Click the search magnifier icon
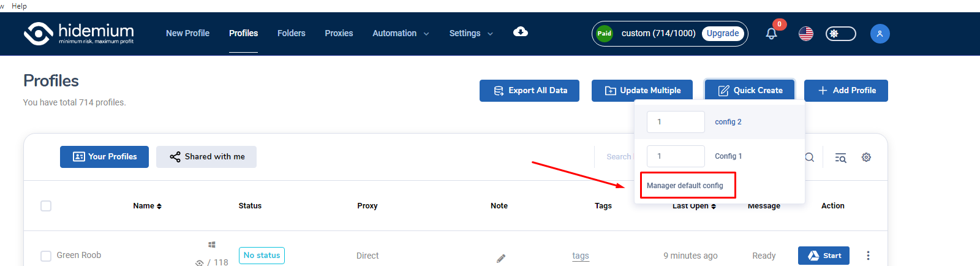This screenshot has height=266, width=980. point(809,158)
